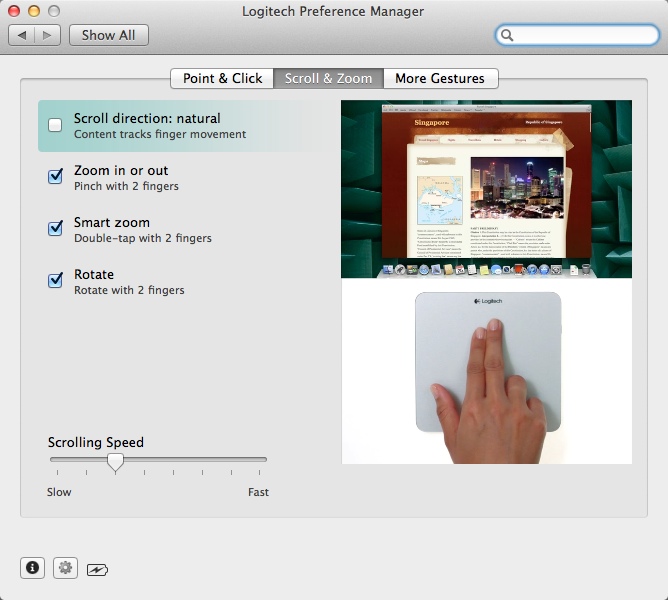Image resolution: width=668 pixels, height=600 pixels.
Task: Turn off the Rotate gesture checkbox
Action: coord(55,280)
